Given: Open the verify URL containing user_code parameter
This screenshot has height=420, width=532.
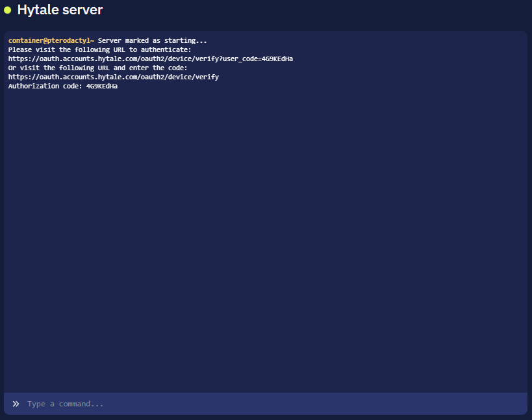Looking at the screenshot, I should click(150, 59).
